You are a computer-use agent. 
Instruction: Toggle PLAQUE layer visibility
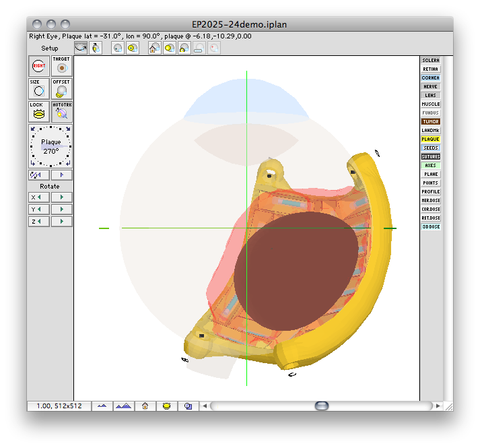point(430,139)
